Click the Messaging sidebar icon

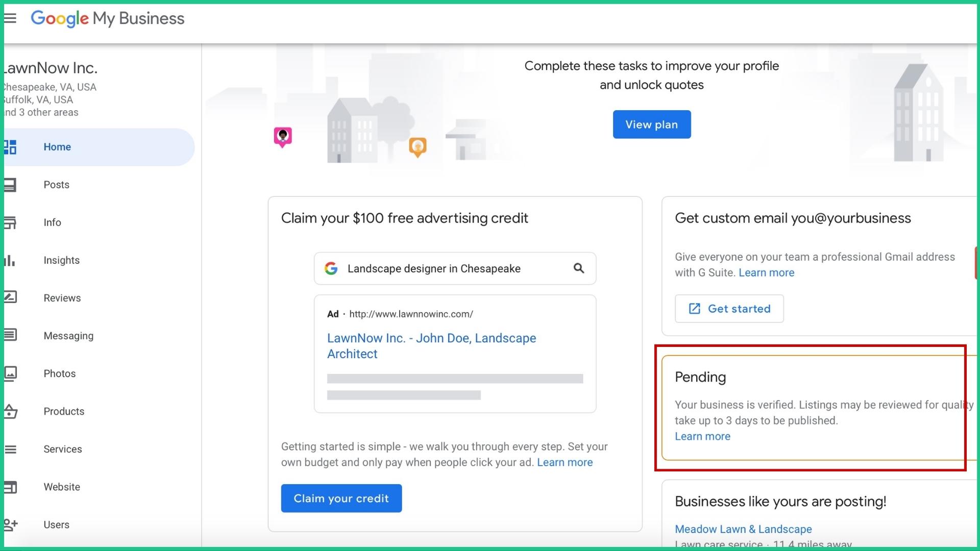tap(10, 335)
